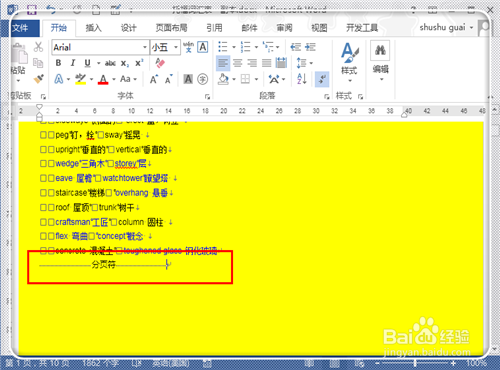Viewport: 500px width, 370px height.
Task: Click the Format Painter brush
Action: pyautogui.click(x=38, y=79)
